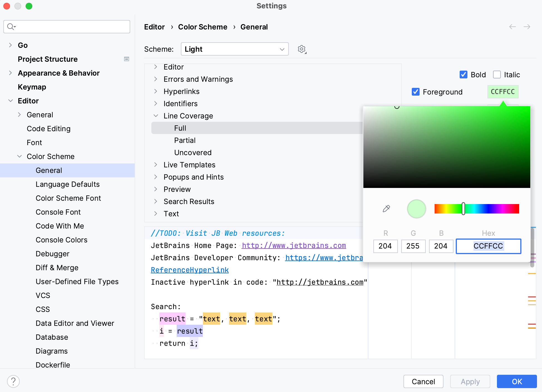Click the color preview circle in picker
Viewport: 542px width, 392px height.
pos(416,209)
